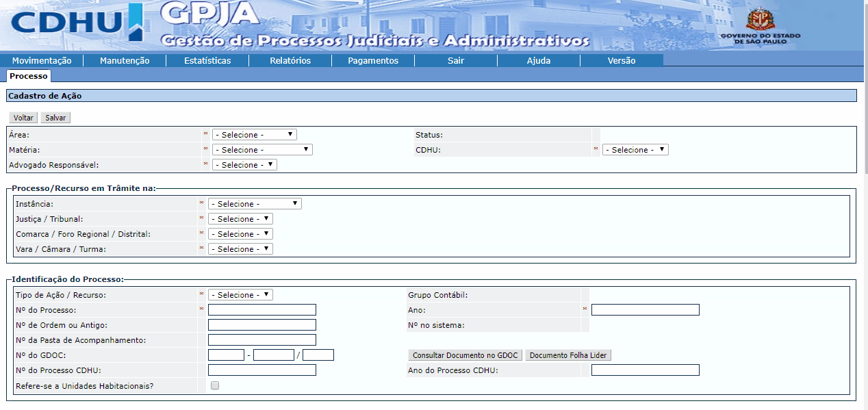The height and width of the screenshot is (410, 868).
Task: Open the Comarca / Foro Regional dropdown
Action: [240, 234]
